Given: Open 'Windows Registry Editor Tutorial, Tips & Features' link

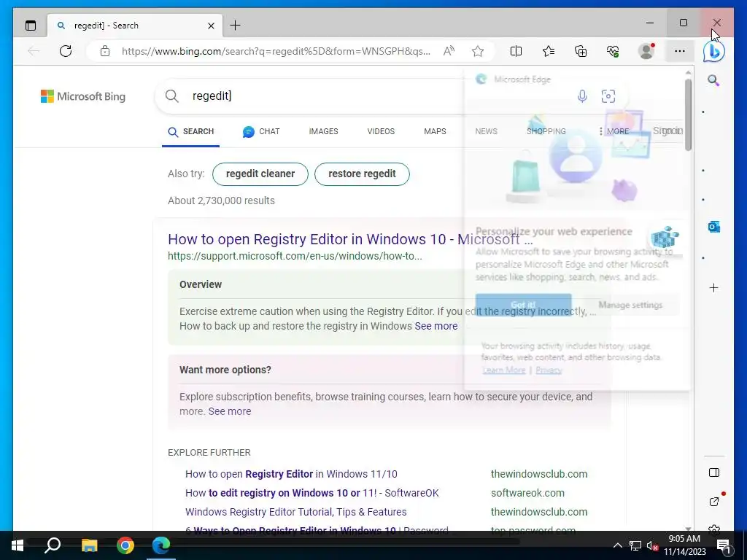Looking at the screenshot, I should click(x=296, y=513).
